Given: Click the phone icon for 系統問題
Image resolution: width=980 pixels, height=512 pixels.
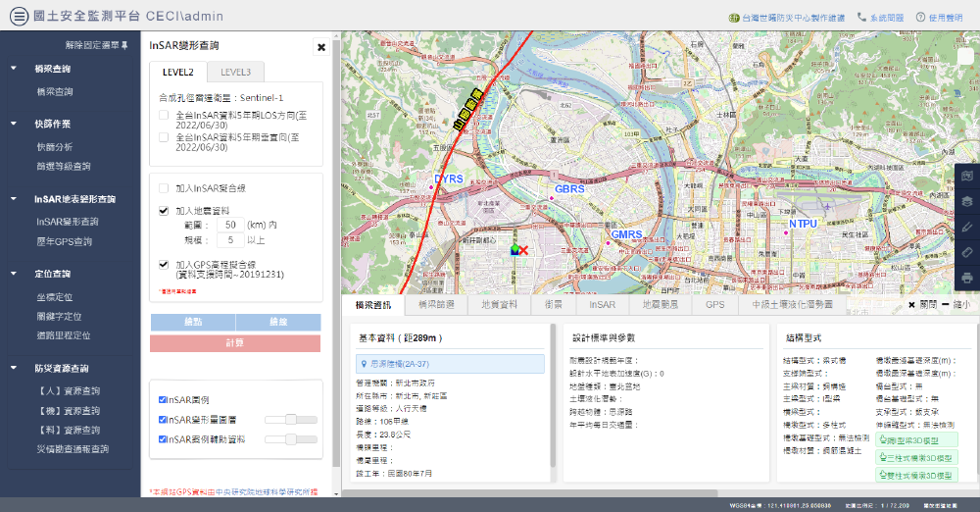Looking at the screenshot, I should click(861, 18).
